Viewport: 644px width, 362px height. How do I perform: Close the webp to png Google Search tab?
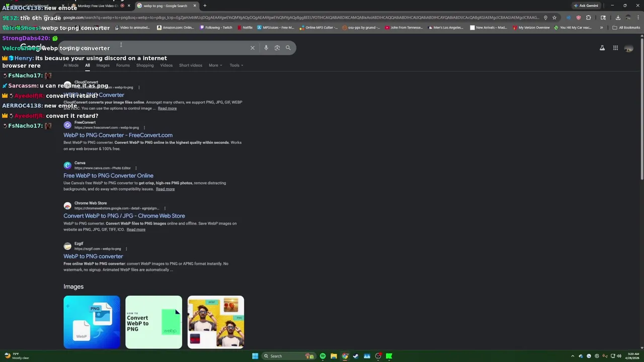[x=195, y=6]
